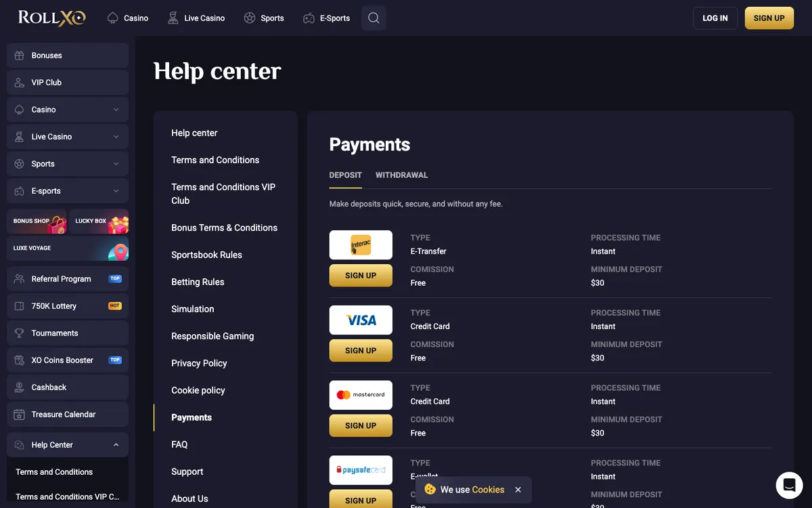Click the Bonuses gift icon in sidebar
Screen dimensions: 812x508
[x=19, y=56]
